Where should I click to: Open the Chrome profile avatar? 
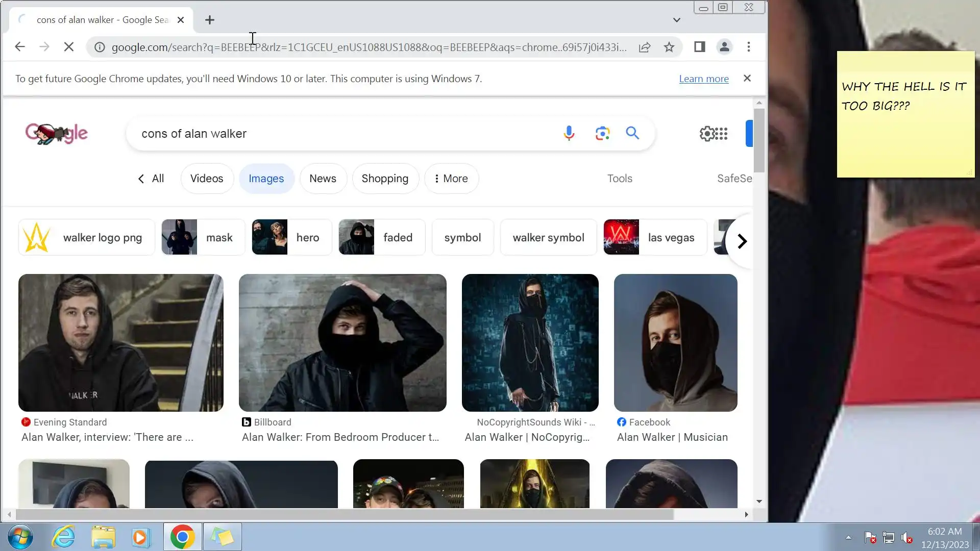coord(724,47)
